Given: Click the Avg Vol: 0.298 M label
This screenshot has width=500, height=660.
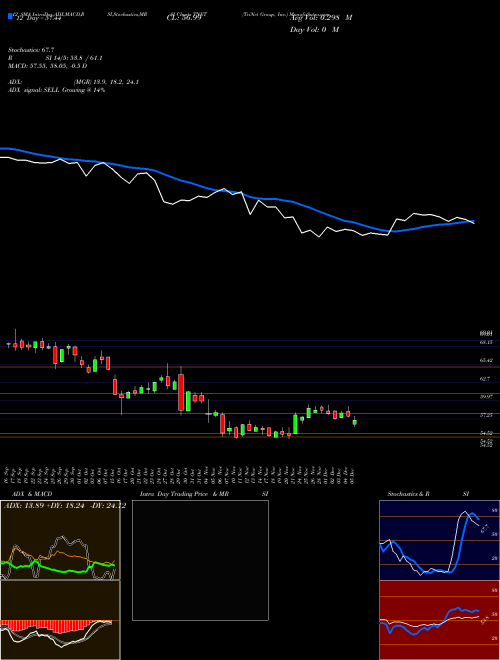Looking at the screenshot, I should coord(321,17).
